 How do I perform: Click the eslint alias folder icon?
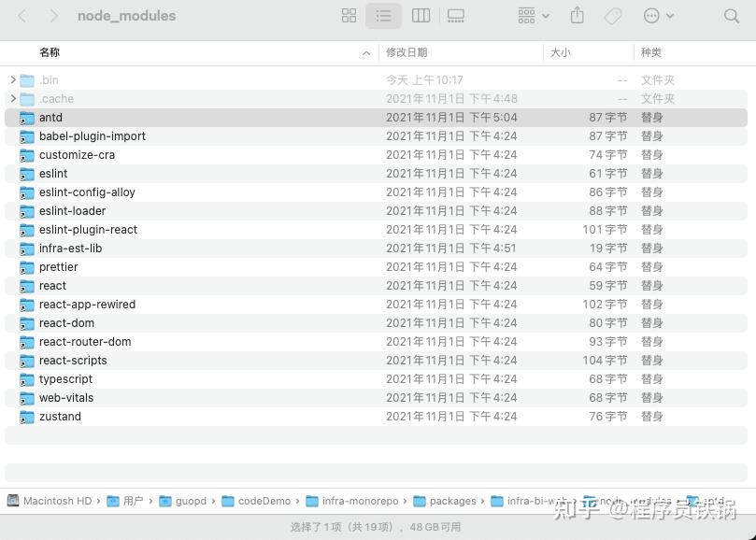[x=27, y=174]
